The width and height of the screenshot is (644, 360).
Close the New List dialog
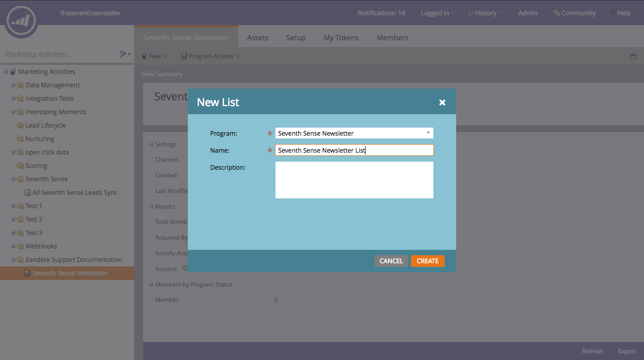(x=442, y=103)
